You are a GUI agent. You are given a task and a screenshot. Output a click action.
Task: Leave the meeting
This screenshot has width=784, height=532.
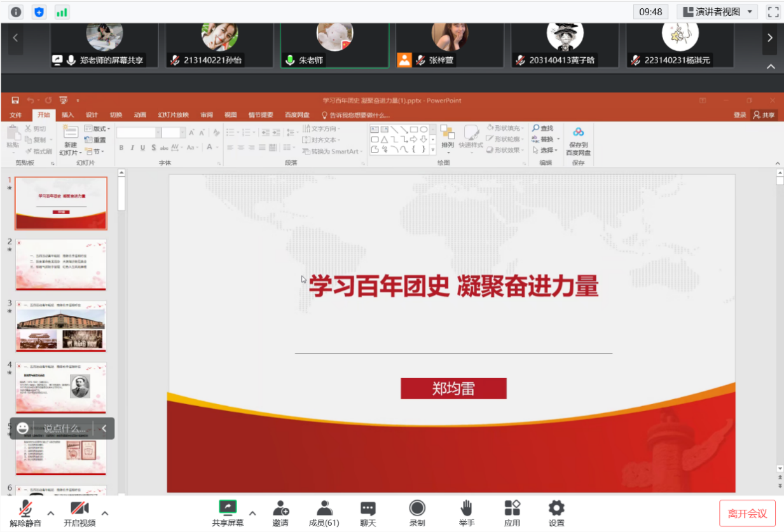[x=747, y=513]
